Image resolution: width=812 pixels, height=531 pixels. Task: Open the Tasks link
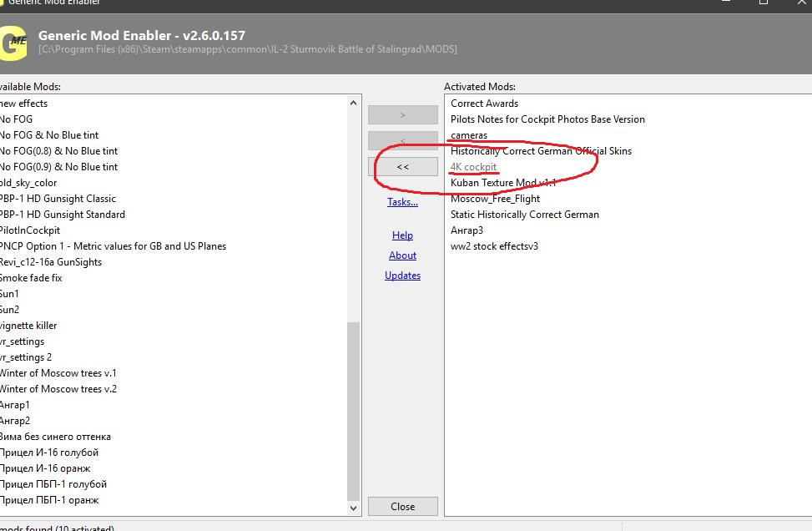click(402, 202)
